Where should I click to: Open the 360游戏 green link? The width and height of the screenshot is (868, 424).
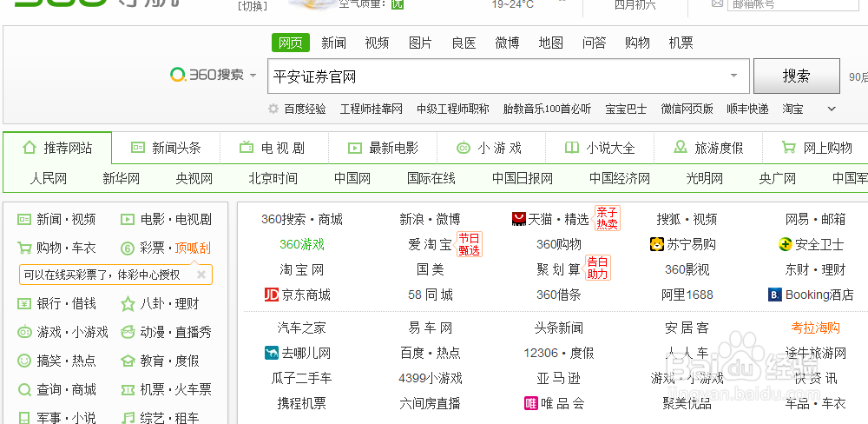(302, 244)
